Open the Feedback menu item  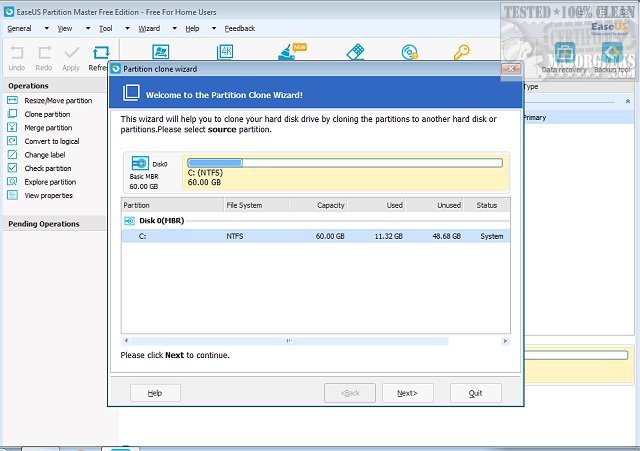[x=240, y=29]
